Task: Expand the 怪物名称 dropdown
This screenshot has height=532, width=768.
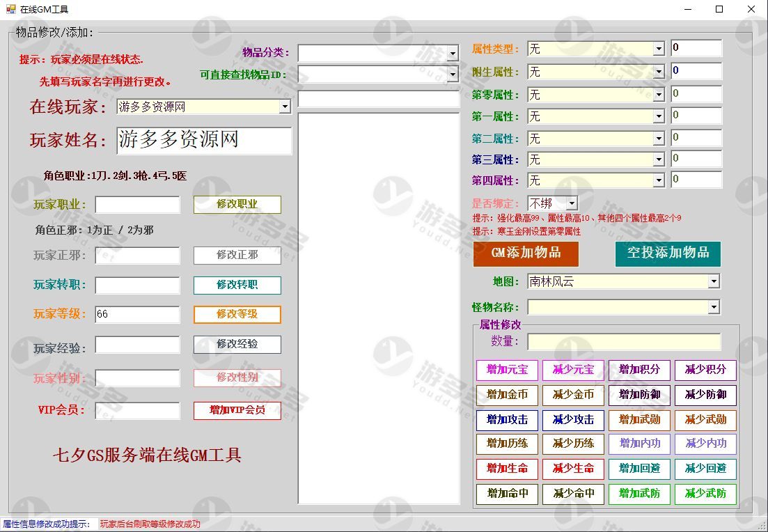Action: (713, 307)
